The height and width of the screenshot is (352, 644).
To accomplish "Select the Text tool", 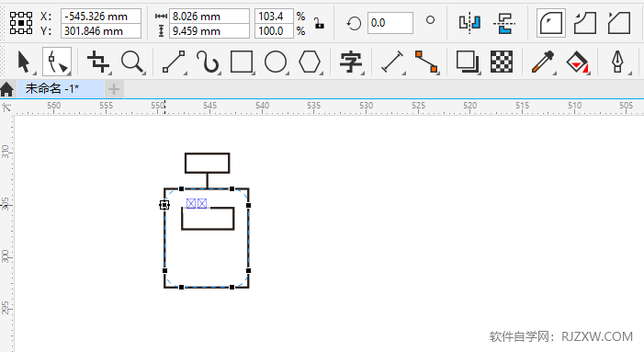I will 351,62.
